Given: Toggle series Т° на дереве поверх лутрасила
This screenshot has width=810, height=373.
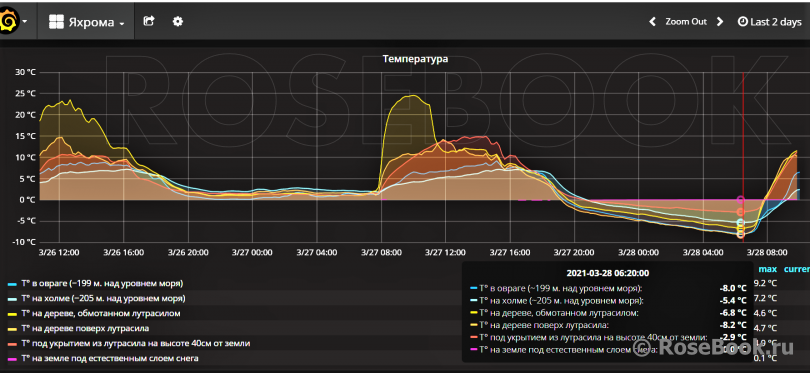Looking at the screenshot, I should [85, 328].
